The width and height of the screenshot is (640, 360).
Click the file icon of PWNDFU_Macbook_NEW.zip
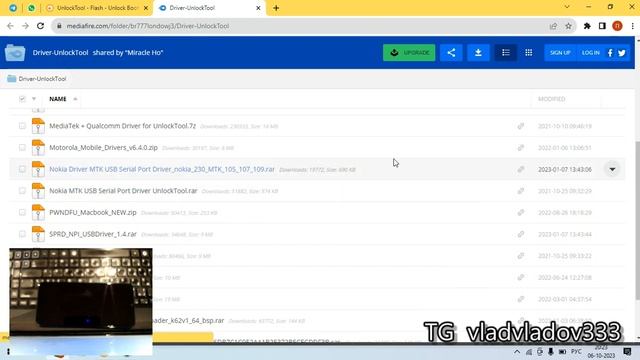coord(38,212)
